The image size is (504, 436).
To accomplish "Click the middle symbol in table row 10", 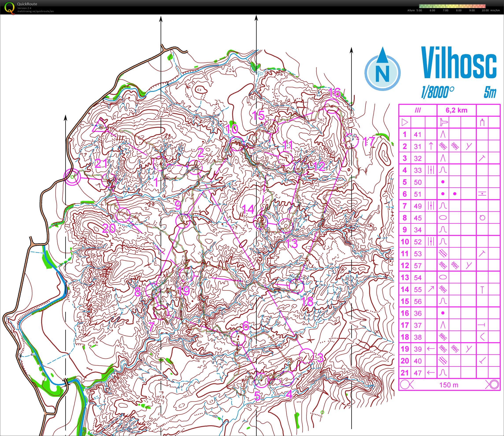I will (431, 241).
